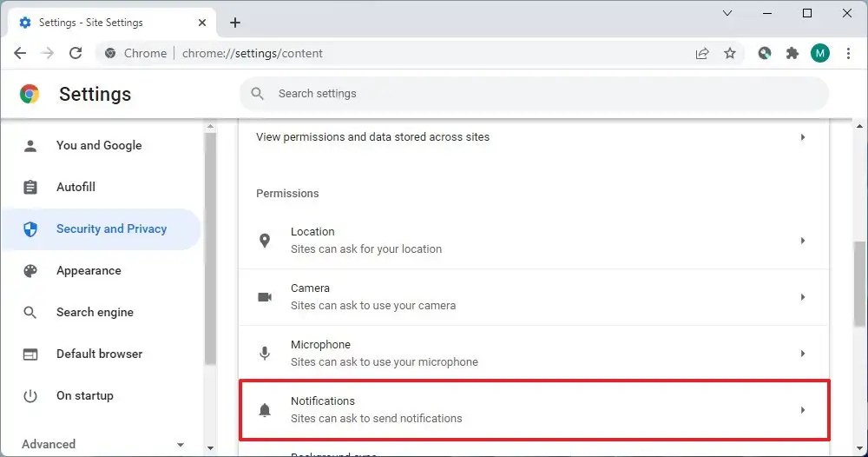This screenshot has height=457, width=868.
Task: Focus the Search settings field
Action: [534, 94]
